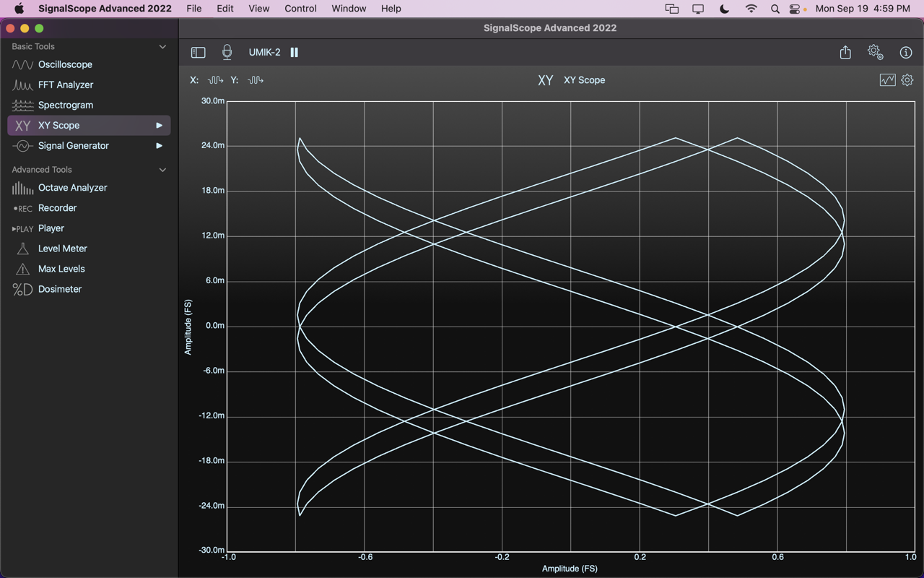Open the Help menu
The image size is (924, 578).
[x=391, y=9]
